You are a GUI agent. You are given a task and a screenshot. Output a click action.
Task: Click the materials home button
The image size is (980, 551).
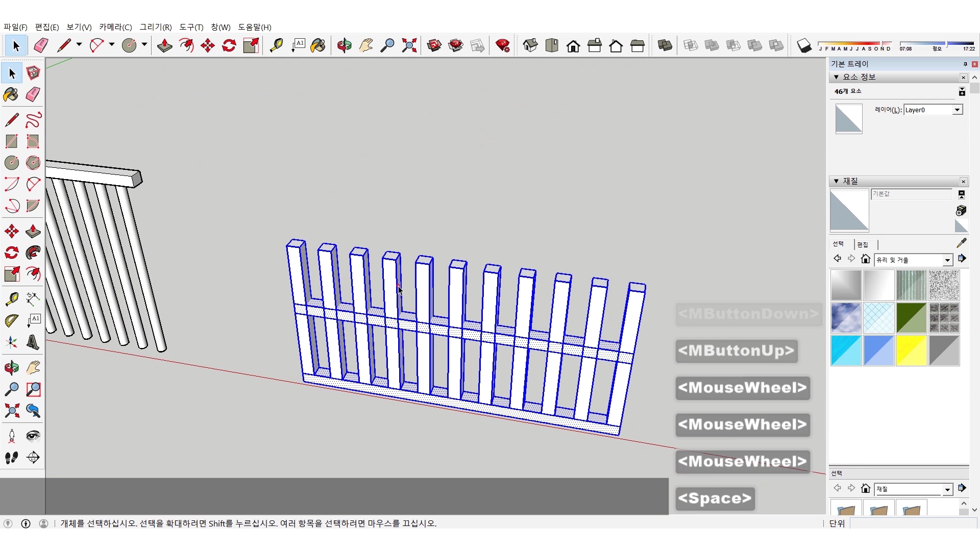[x=866, y=259]
